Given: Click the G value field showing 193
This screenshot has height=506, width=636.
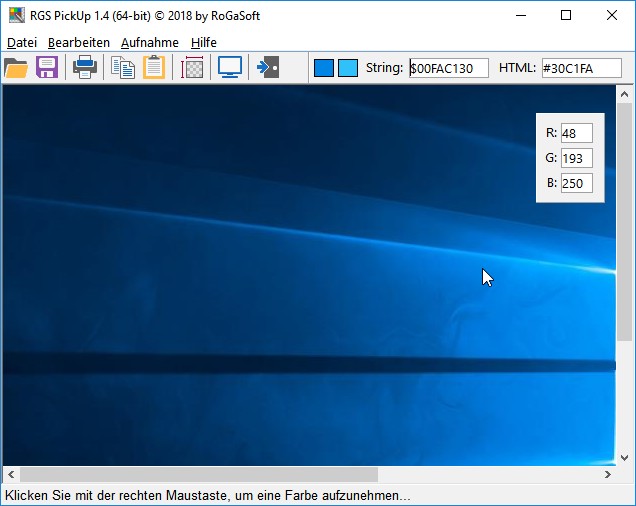Looking at the screenshot, I should point(576,158).
